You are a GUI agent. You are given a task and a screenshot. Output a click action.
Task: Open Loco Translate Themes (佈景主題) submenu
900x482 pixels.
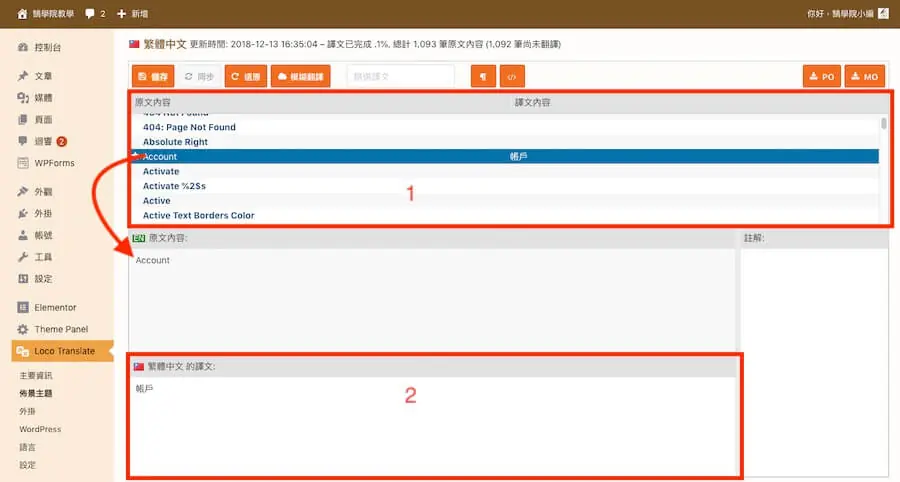point(36,393)
